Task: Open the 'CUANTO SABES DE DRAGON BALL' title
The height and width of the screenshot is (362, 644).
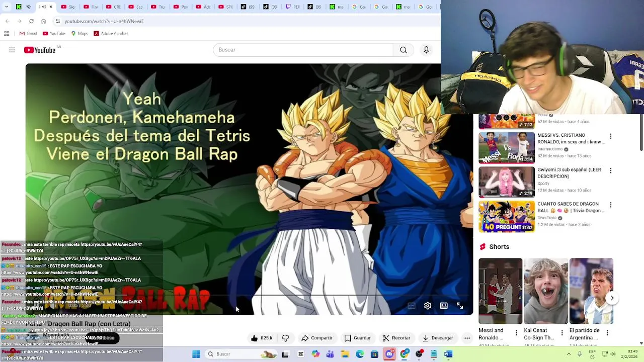Action: [x=571, y=207]
